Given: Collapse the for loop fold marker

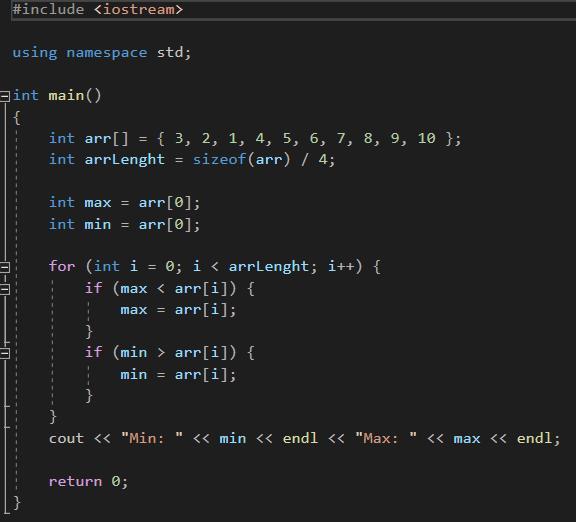Looking at the screenshot, I should click(x=5, y=267).
